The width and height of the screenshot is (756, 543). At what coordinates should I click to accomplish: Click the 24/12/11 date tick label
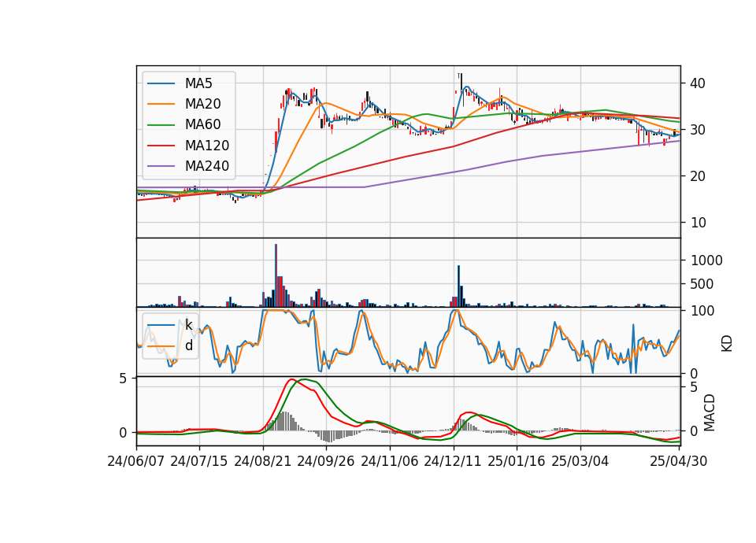pyautogui.click(x=453, y=462)
